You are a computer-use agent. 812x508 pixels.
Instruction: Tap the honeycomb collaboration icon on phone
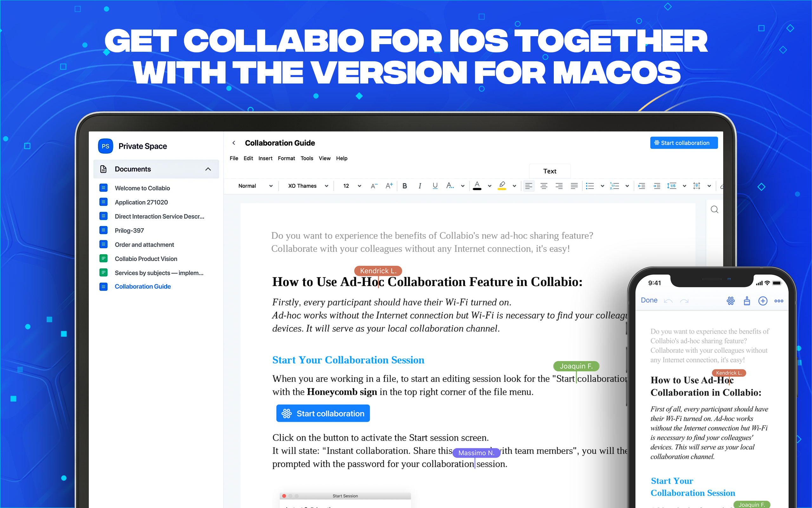[x=730, y=301]
